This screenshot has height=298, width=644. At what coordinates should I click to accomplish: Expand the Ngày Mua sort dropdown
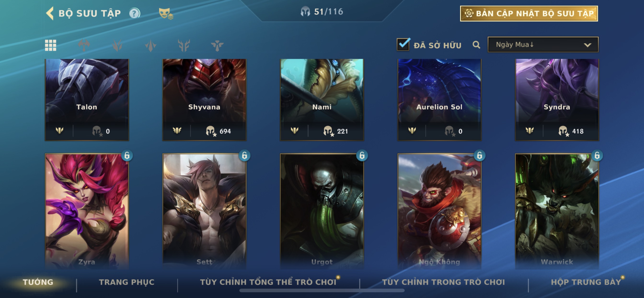[543, 45]
